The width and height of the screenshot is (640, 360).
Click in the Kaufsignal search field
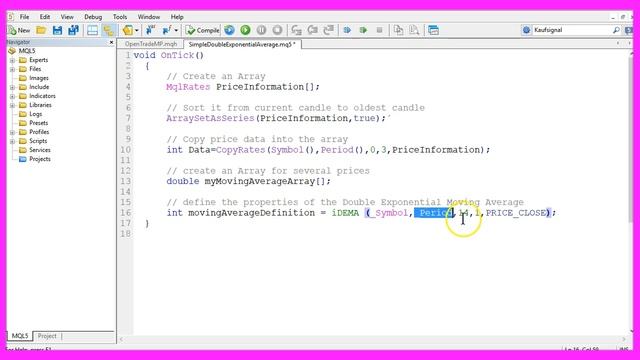pos(572,30)
